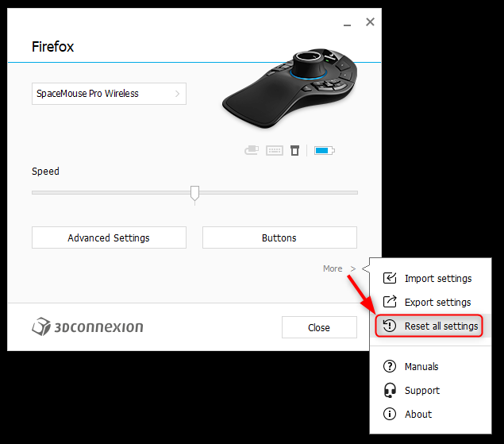
Task: Click the Speed slider handle
Action: pos(194,194)
